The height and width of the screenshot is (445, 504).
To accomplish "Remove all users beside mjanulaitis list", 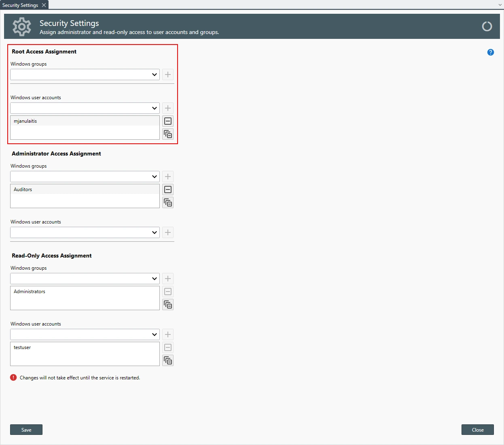I will coord(168,134).
